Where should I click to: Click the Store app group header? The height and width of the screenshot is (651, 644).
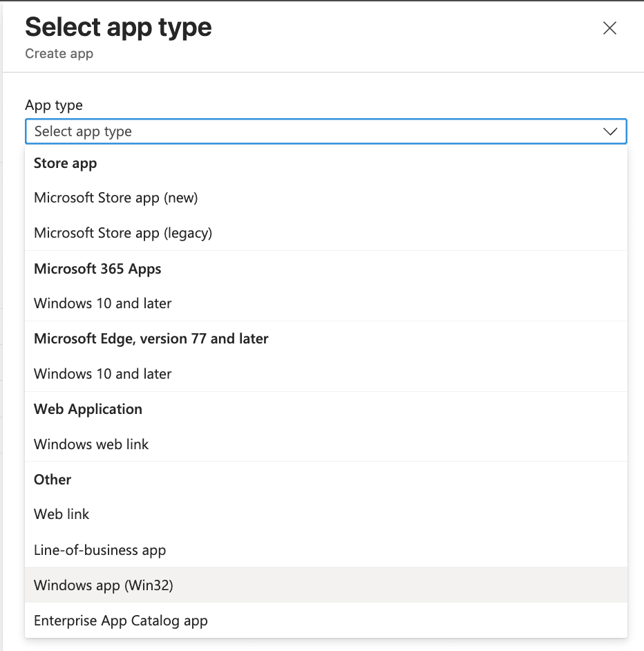66,163
